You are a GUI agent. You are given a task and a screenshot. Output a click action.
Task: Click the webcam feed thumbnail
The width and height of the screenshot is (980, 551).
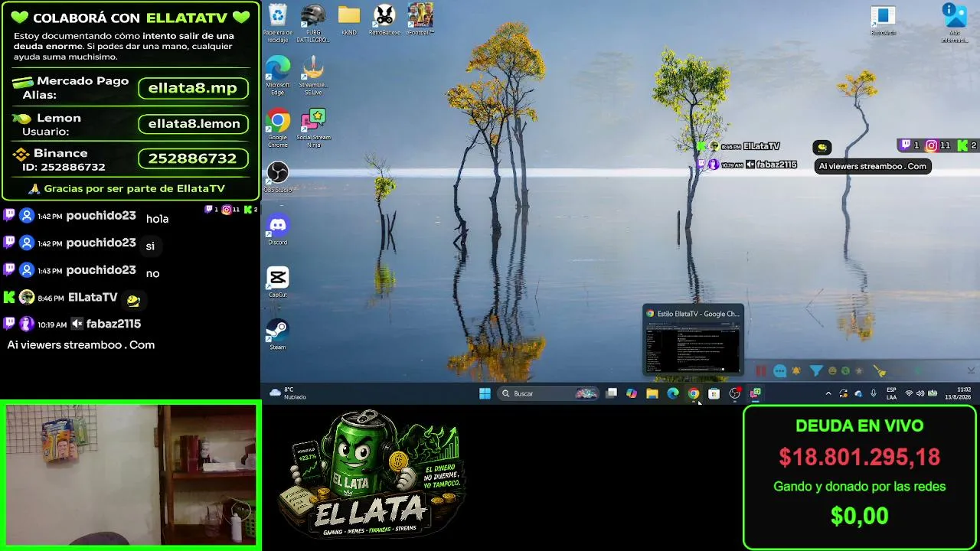pyautogui.click(x=130, y=475)
